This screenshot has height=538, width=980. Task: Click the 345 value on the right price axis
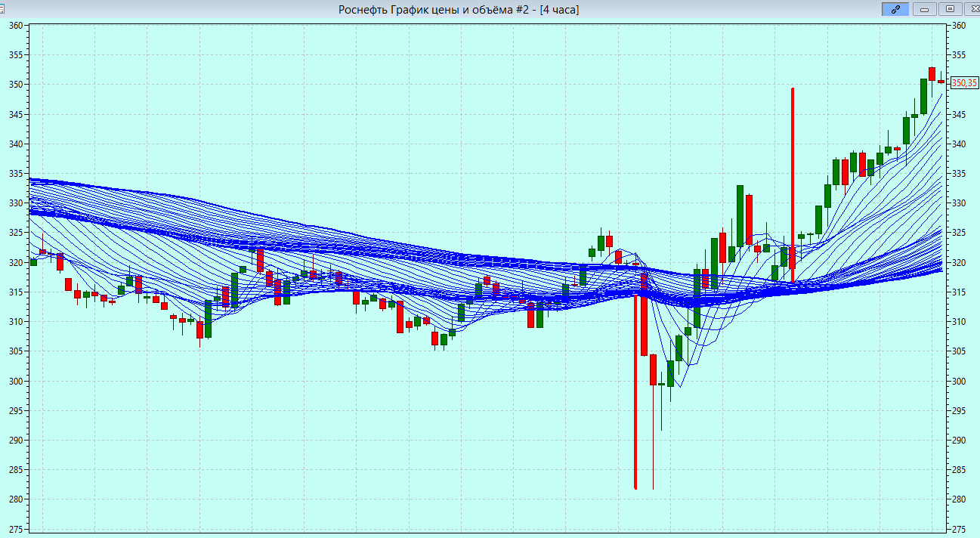pos(960,115)
